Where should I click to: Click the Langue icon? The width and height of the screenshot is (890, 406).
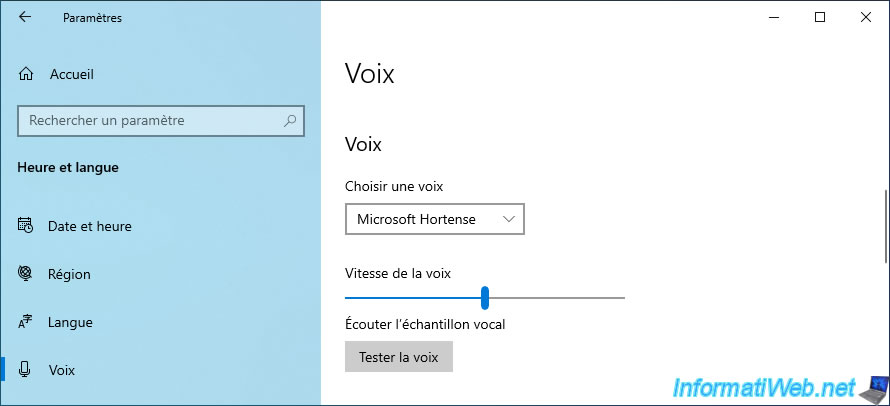click(25, 322)
